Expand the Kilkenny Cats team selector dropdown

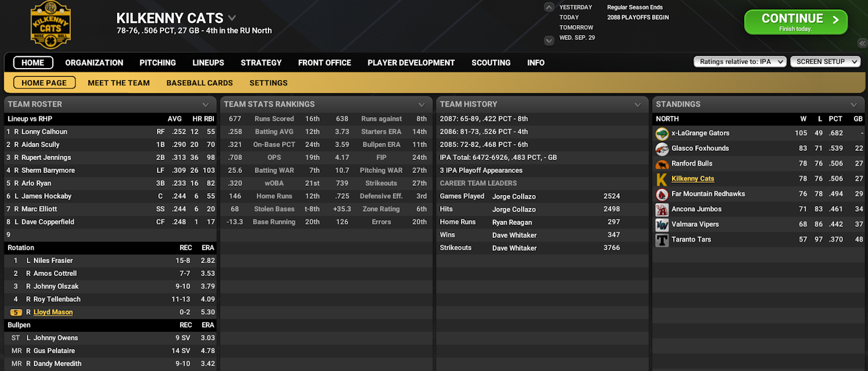click(x=232, y=18)
